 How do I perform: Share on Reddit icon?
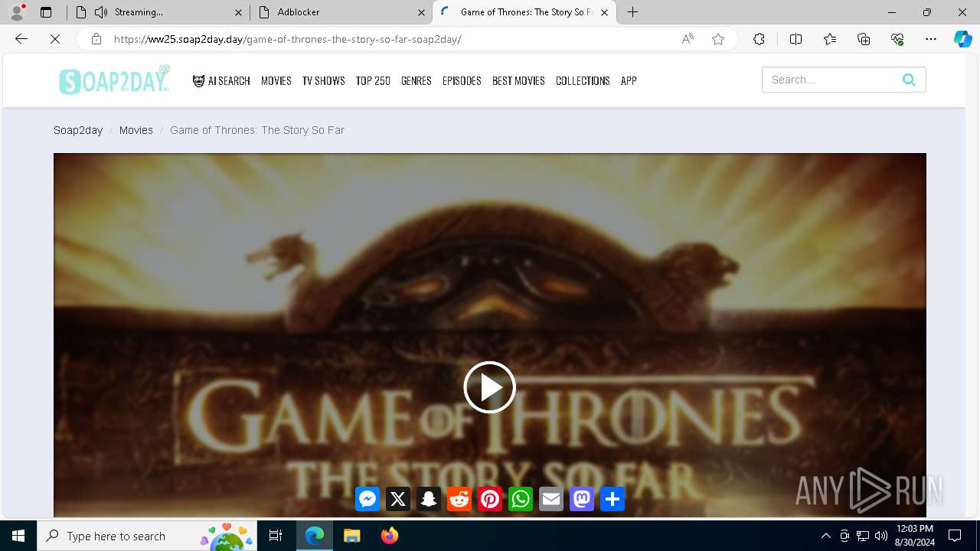tap(459, 499)
